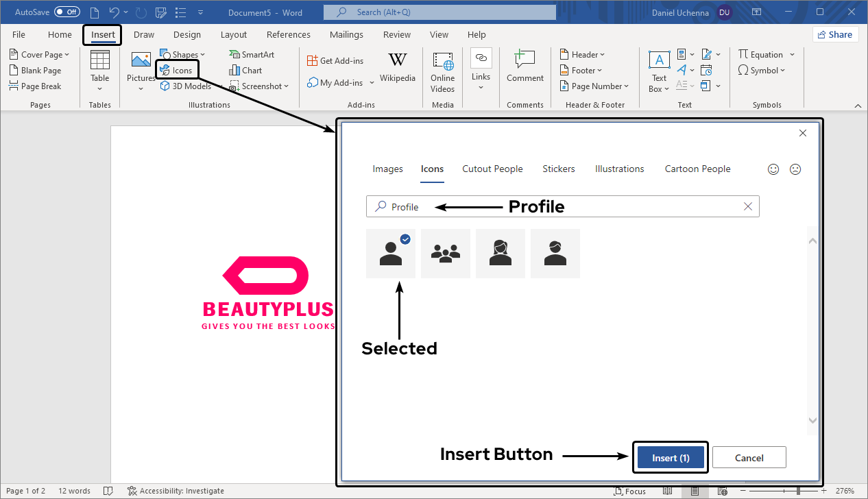This screenshot has height=499, width=868.
Task: Toggle the AutoSave switch
Action: [x=67, y=12]
